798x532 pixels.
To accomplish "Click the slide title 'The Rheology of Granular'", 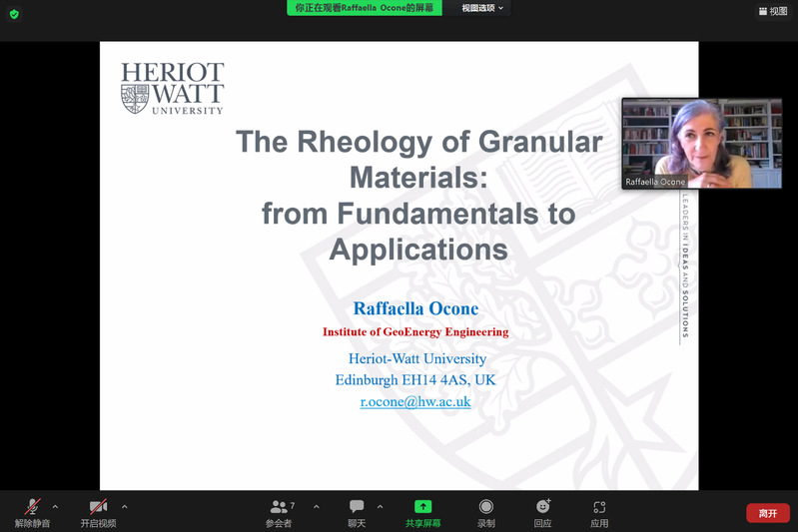I will (418, 142).
